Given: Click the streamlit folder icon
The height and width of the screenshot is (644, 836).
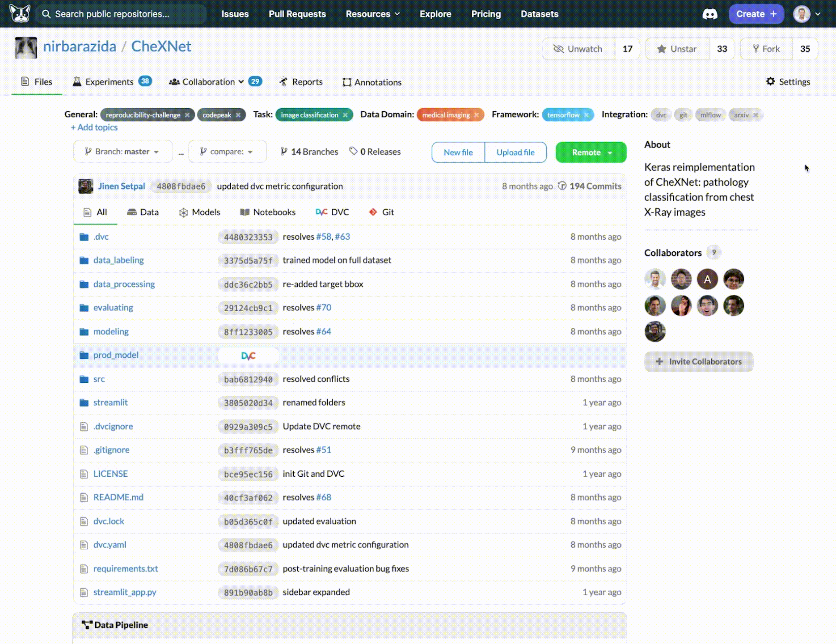Looking at the screenshot, I should tap(84, 402).
